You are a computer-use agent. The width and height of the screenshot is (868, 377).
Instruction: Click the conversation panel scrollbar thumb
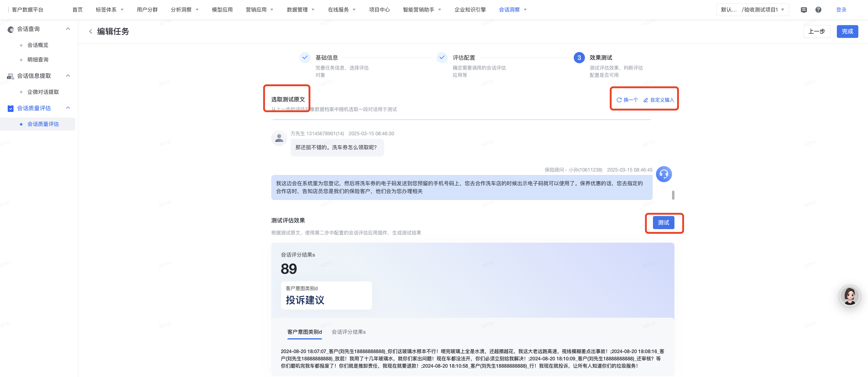pos(673,195)
